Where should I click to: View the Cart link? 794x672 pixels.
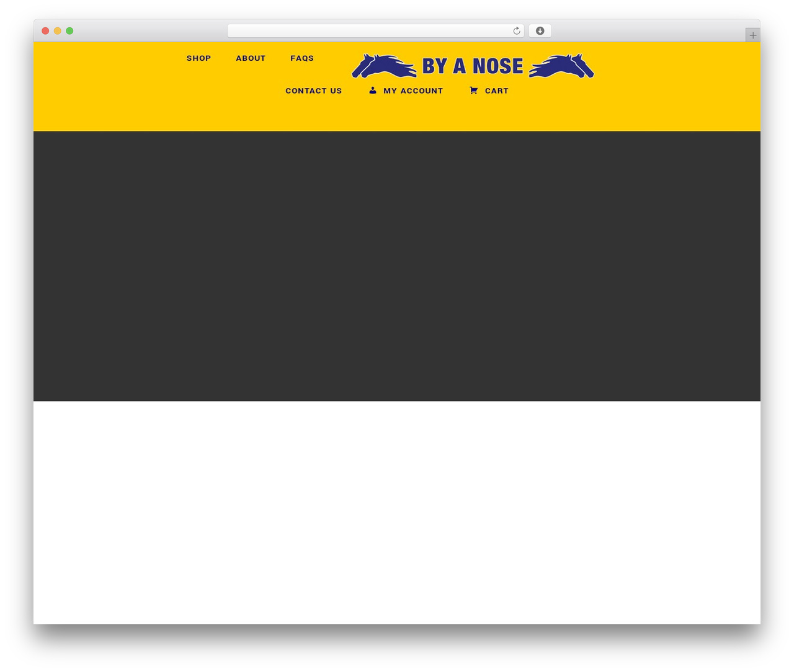click(x=497, y=91)
